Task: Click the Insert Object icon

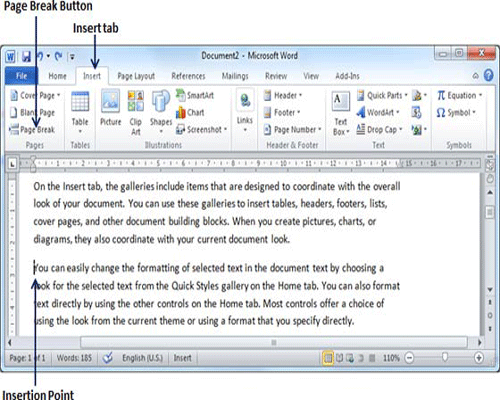Action: (x=419, y=129)
